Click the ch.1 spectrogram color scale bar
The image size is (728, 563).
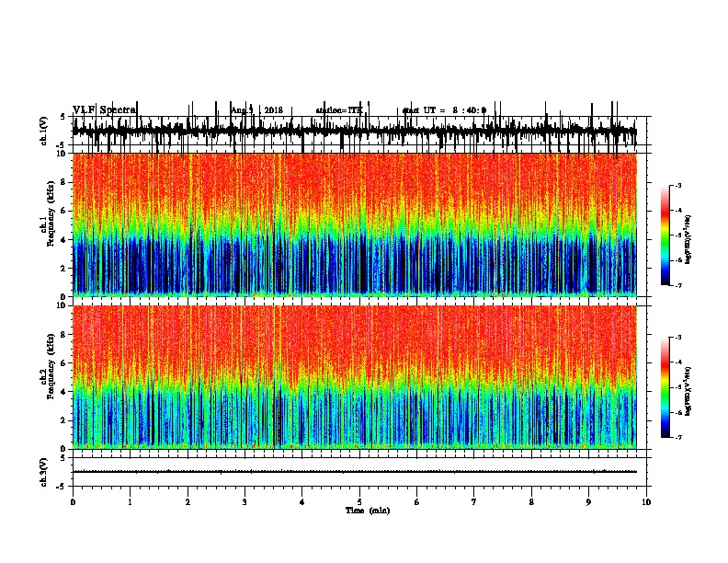click(x=665, y=235)
